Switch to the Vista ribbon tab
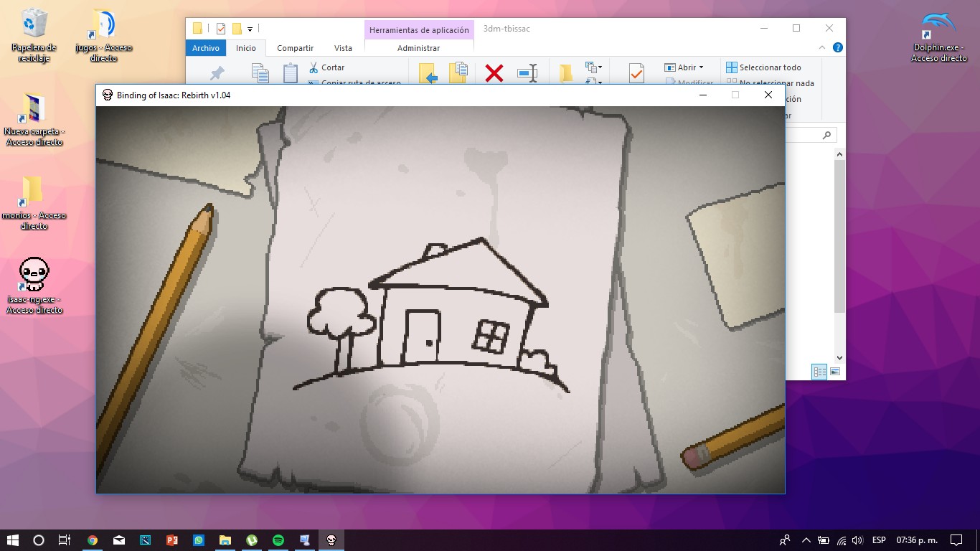The height and width of the screenshot is (551, 980). 343,48
